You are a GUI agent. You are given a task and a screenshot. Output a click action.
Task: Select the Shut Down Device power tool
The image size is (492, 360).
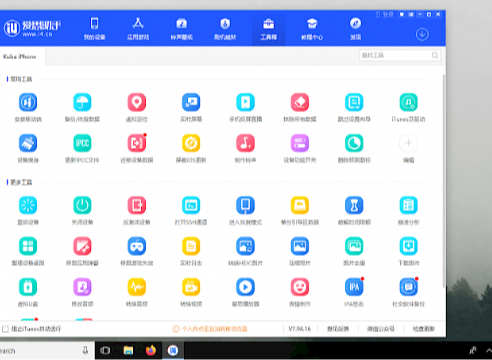click(82, 205)
